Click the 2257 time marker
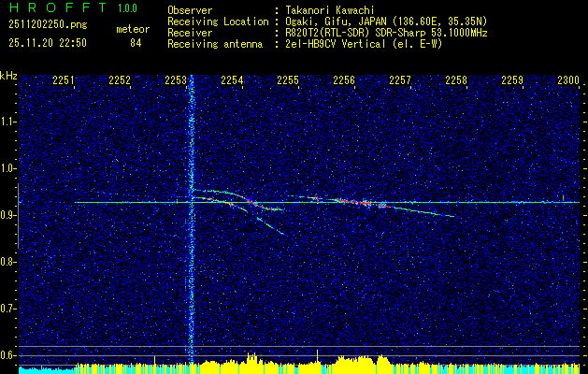The width and height of the screenshot is (588, 374). (x=400, y=80)
